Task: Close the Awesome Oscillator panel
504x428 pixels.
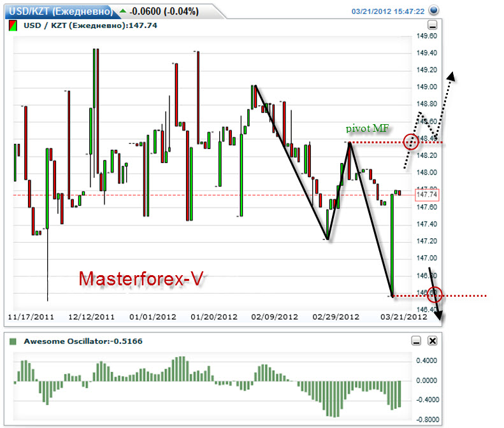Action: pos(433,341)
